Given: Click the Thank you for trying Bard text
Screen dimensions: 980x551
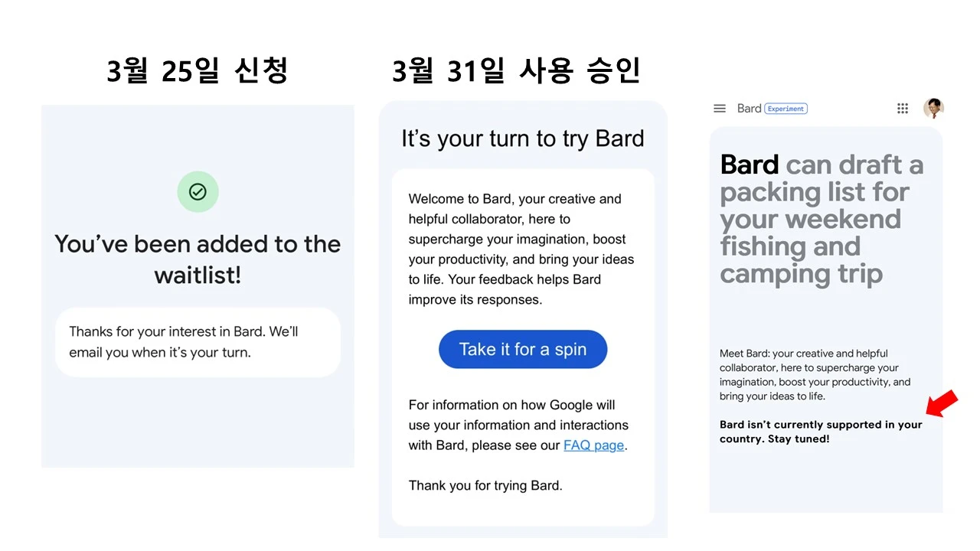Looking at the screenshot, I should 485,485.
